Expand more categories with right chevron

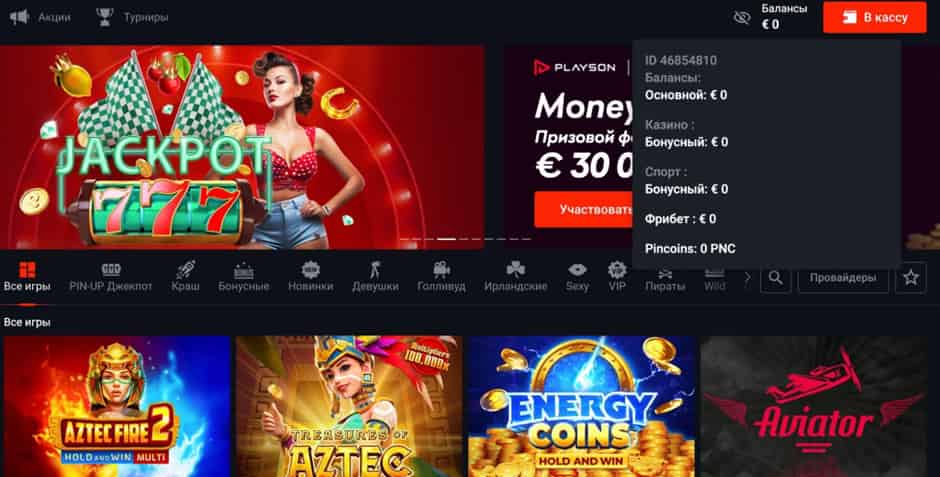(747, 277)
